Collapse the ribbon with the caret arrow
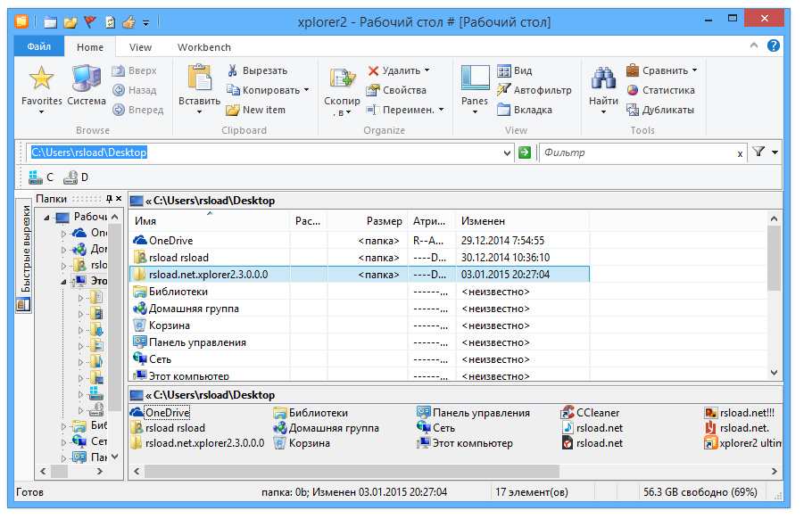812x519 pixels. point(754,45)
